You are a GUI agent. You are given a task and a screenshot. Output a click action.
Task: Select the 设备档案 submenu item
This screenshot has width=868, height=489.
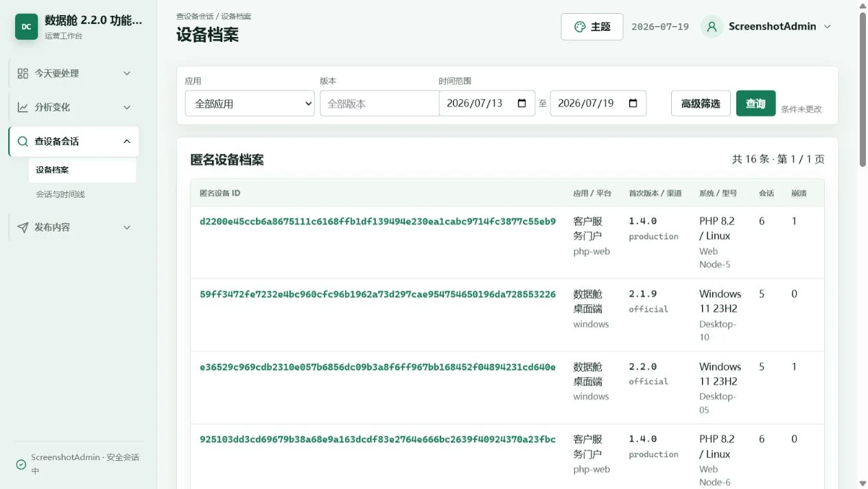[82, 170]
